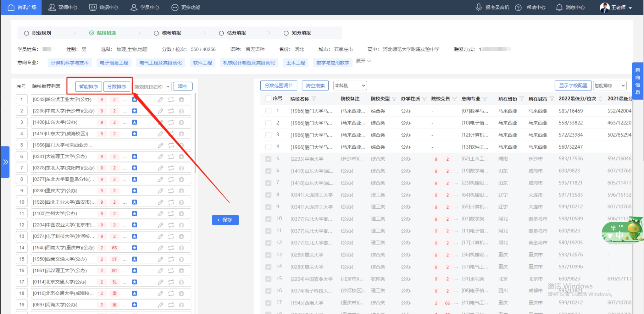The image size is (644, 314).
Task: Click the left list vertical scrollbar
Action: click(195, 133)
